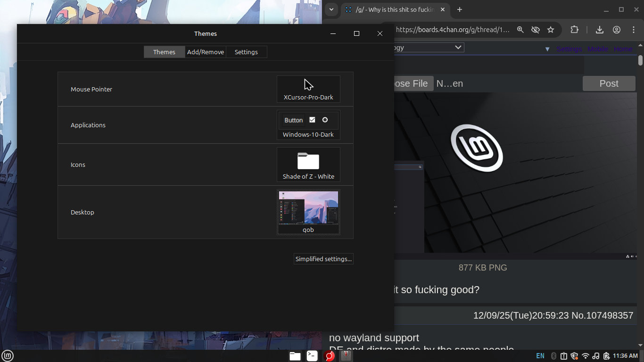Open the clipboard tray applet
644x362 pixels.
click(x=564, y=356)
